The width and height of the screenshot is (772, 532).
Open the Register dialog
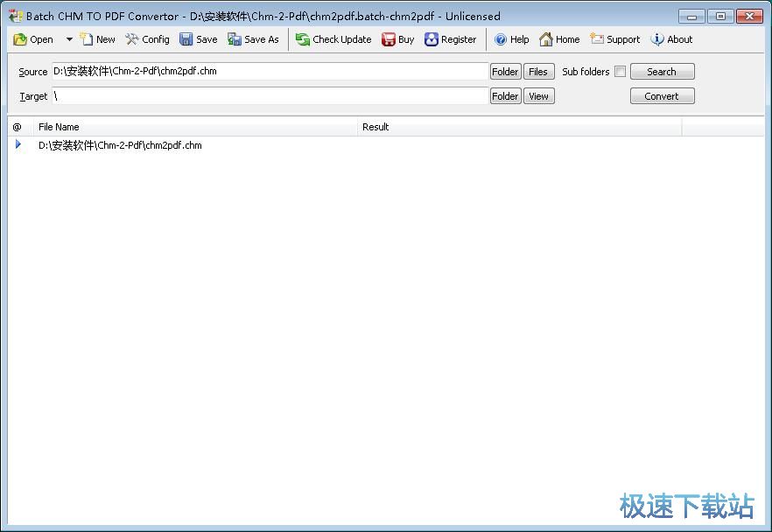[x=451, y=39]
